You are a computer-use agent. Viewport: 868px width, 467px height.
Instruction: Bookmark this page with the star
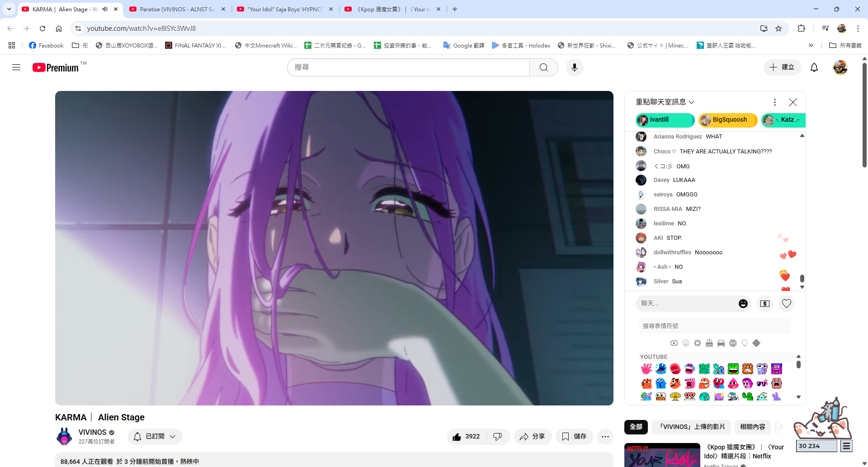[x=778, y=29]
